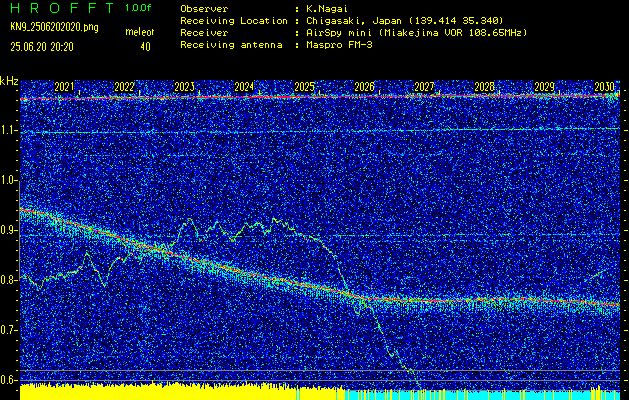Click the meteor count value 40

pyautogui.click(x=145, y=47)
